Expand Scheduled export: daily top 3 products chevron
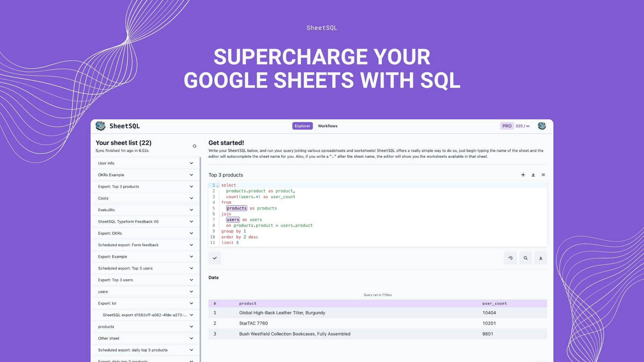 (x=191, y=350)
